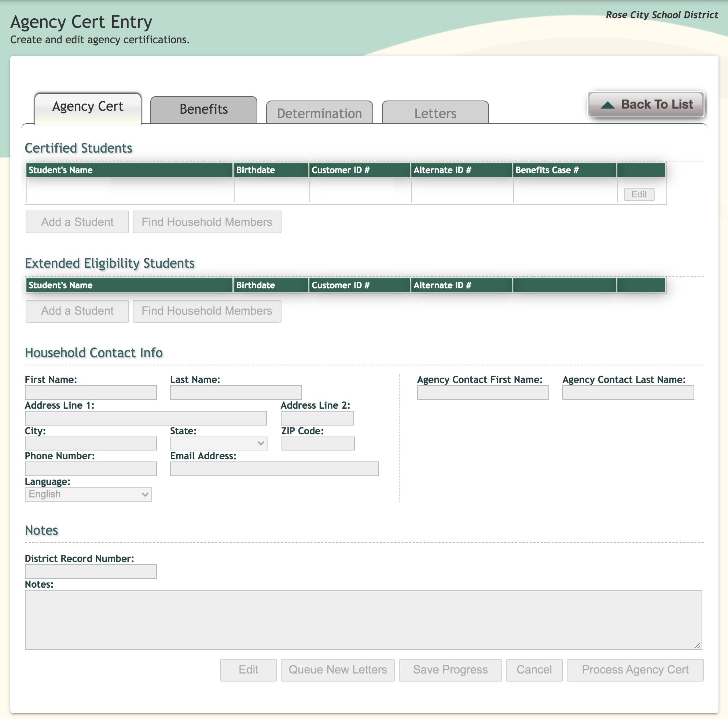Focus the Address Line 1 field
Image resolution: width=728 pixels, height=719 pixels.
point(146,418)
